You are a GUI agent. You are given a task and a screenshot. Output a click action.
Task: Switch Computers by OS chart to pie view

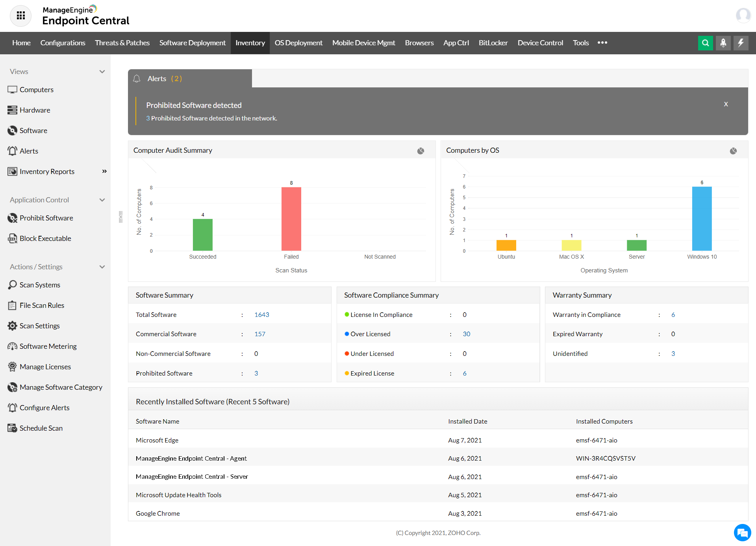point(733,151)
